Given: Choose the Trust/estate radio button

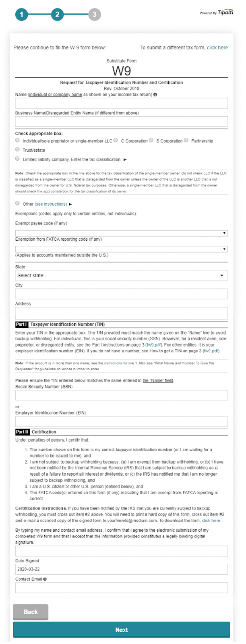Looking at the screenshot, I should 17,149.
